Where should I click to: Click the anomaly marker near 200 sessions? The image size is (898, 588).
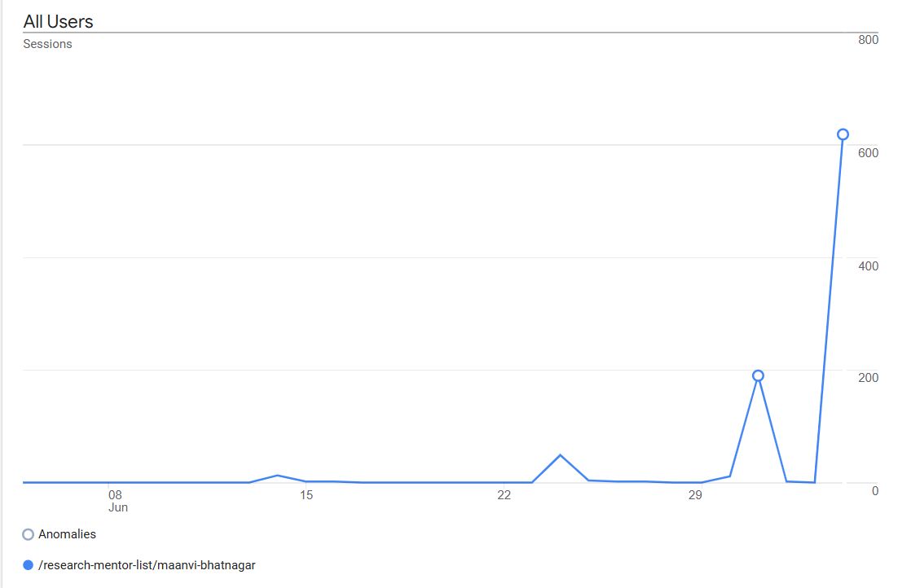(758, 375)
